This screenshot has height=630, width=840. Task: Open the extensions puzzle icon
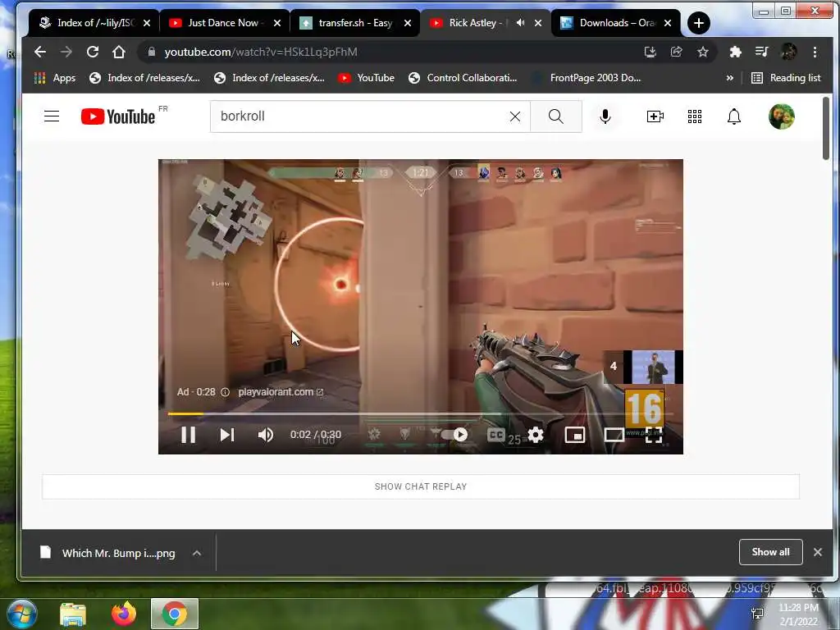pyautogui.click(x=735, y=52)
